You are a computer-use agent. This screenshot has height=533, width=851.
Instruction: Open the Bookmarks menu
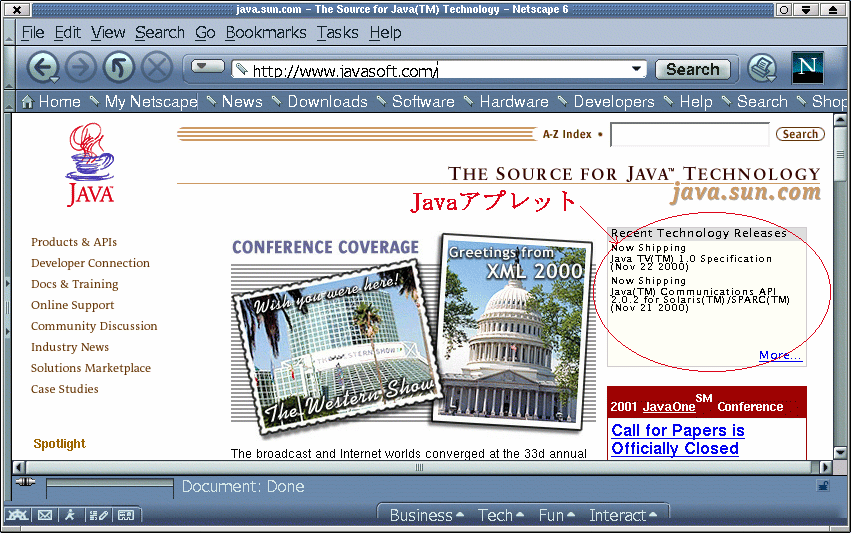266,33
